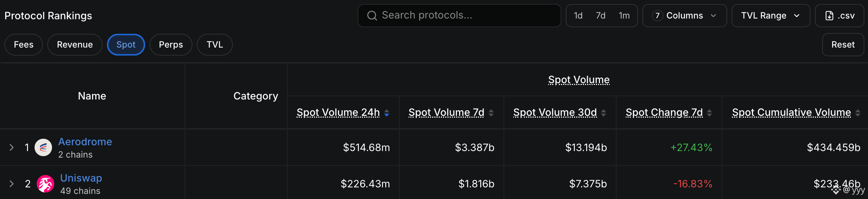Click the search magnifier icon
Image resolution: width=868 pixels, height=199 pixels.
[x=372, y=16]
